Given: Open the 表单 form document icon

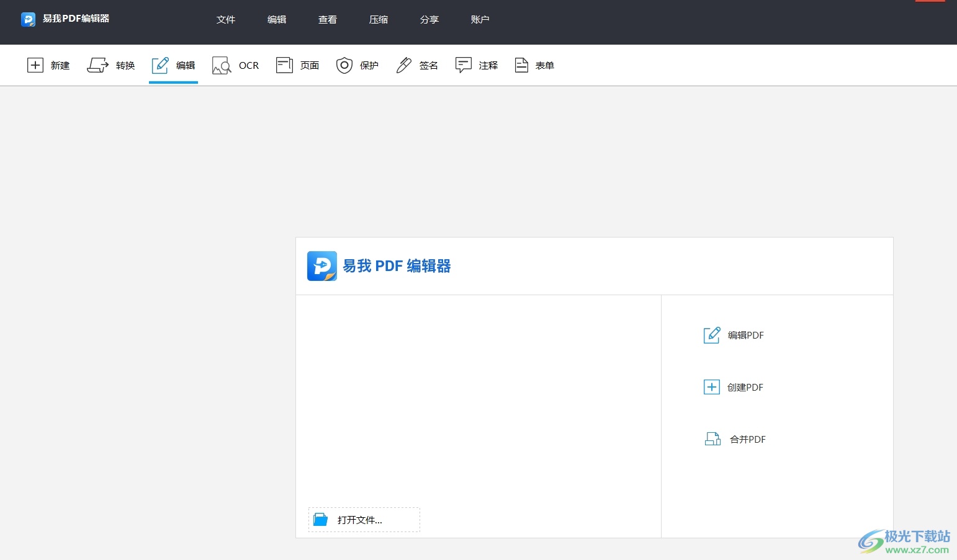Looking at the screenshot, I should pyautogui.click(x=521, y=65).
